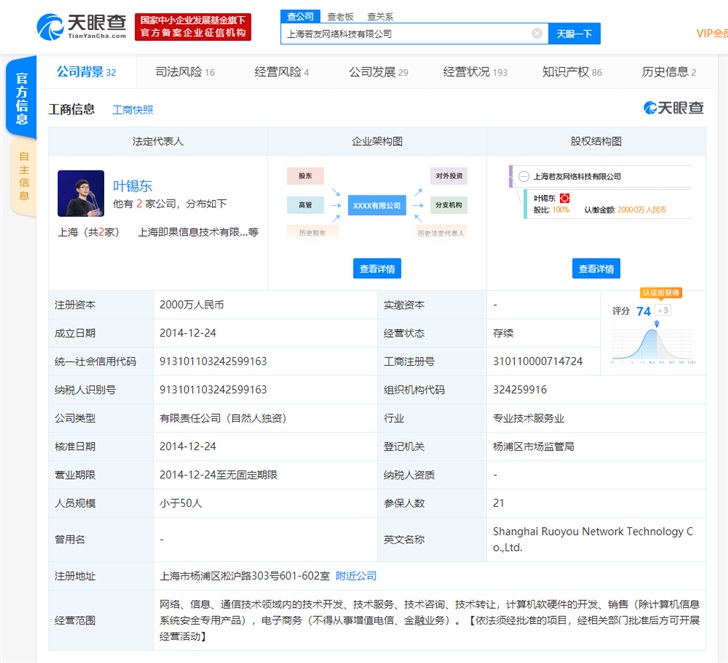Click company type 有限责任公司(自然人独资)
This screenshot has height=663, width=728.
223,418
